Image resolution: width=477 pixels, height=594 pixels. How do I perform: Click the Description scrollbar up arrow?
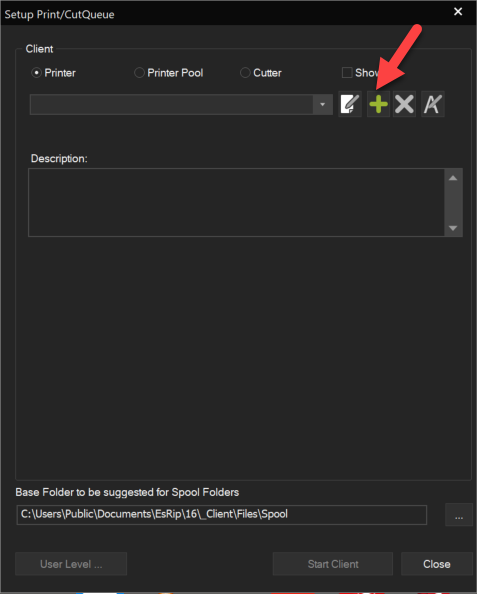[x=453, y=178]
